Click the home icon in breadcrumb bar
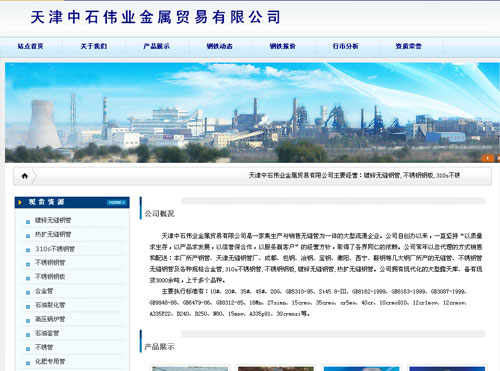This screenshot has width=500, height=371. pos(25,176)
